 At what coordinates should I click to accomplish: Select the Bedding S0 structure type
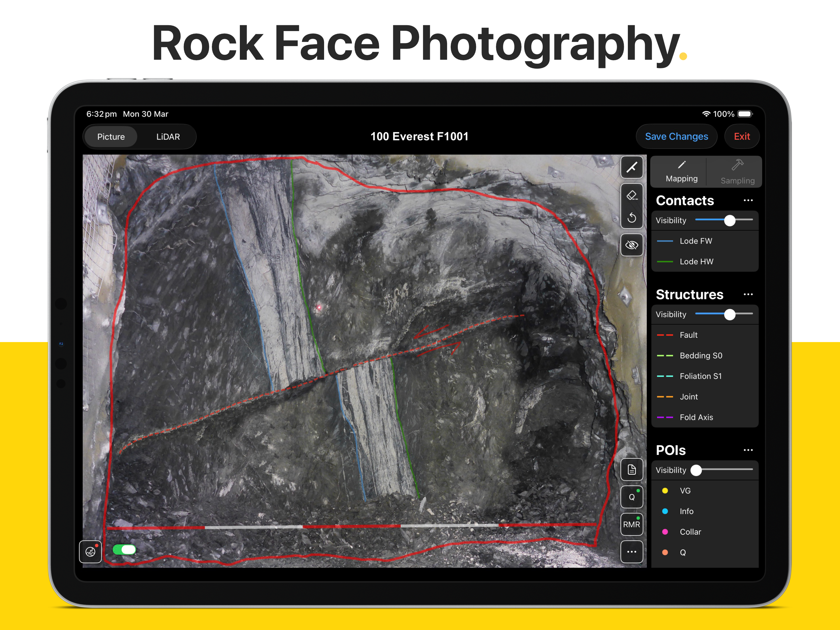[705, 355]
